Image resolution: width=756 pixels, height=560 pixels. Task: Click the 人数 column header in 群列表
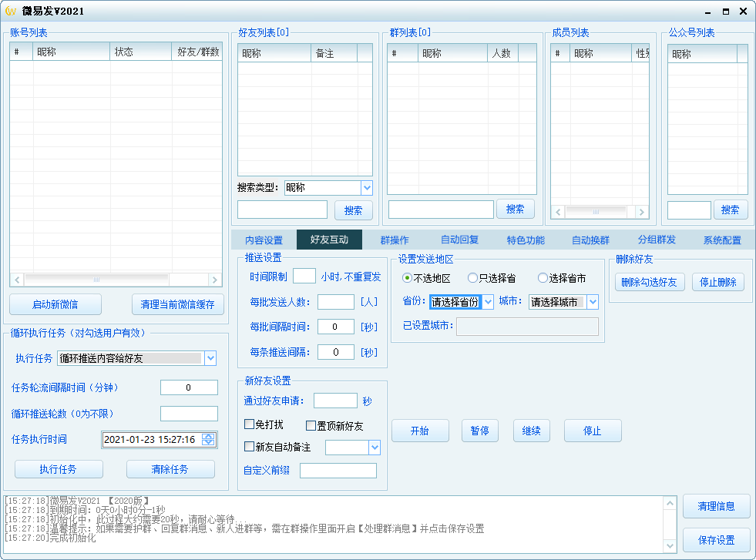(502, 53)
